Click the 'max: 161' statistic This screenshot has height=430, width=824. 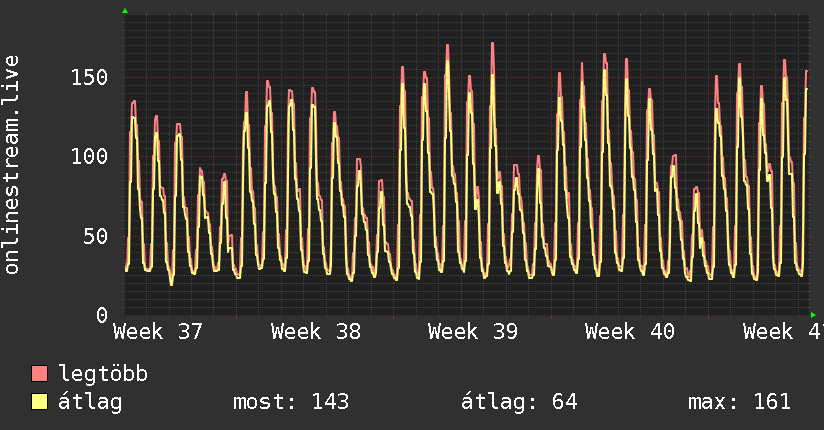(x=739, y=402)
